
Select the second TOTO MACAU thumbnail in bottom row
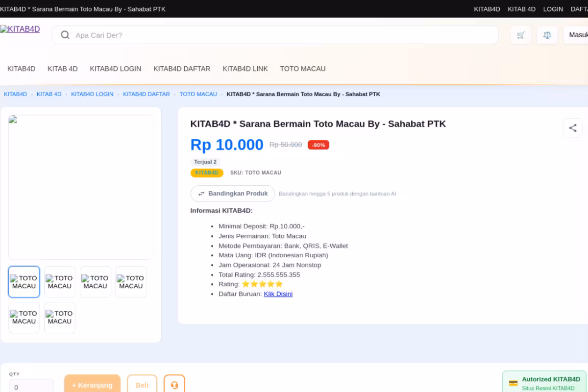pyautogui.click(x=60, y=318)
